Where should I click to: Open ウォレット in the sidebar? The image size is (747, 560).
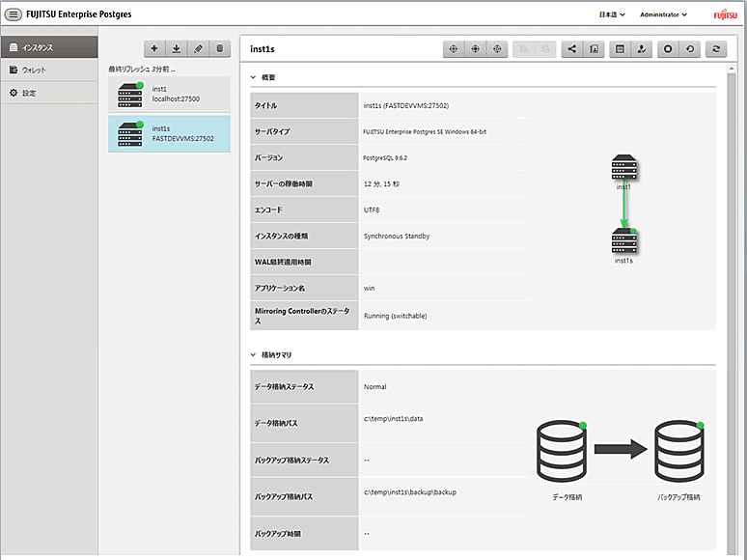[x=49, y=70]
